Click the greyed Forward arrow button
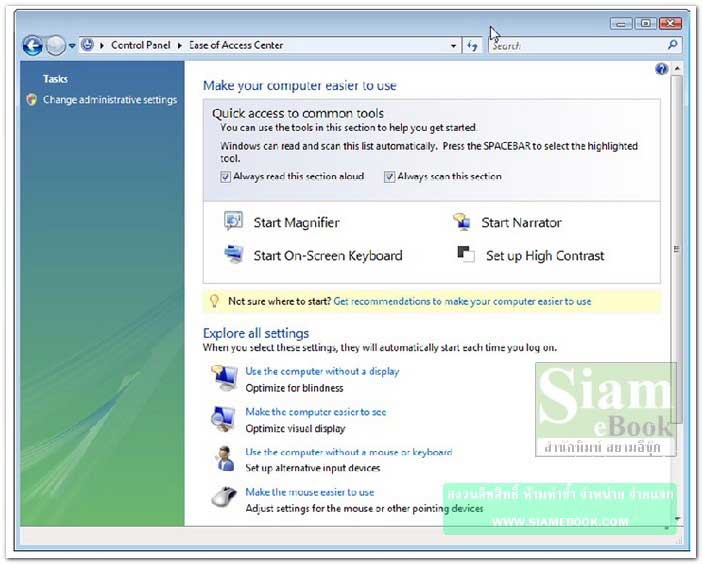The image size is (702, 564). 56,45
